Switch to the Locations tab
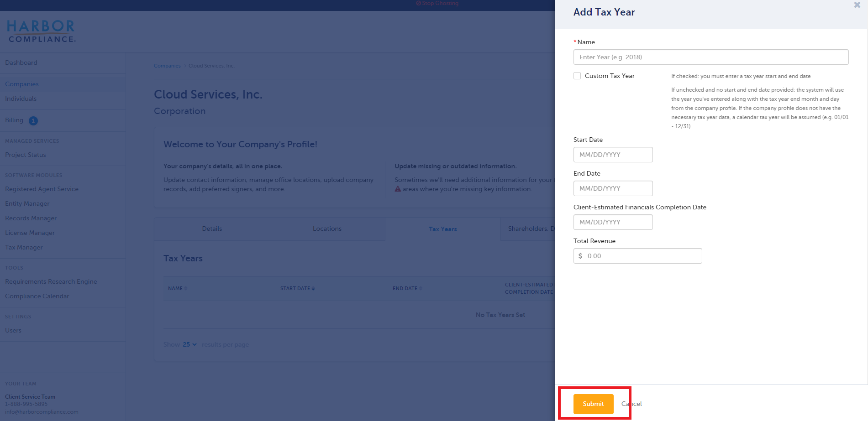Viewport: 868px width, 421px height. pos(327,229)
